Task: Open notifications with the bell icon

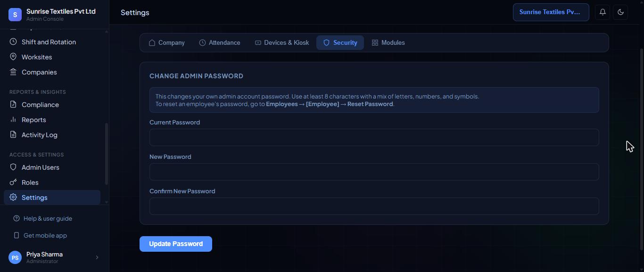Action: tap(603, 12)
